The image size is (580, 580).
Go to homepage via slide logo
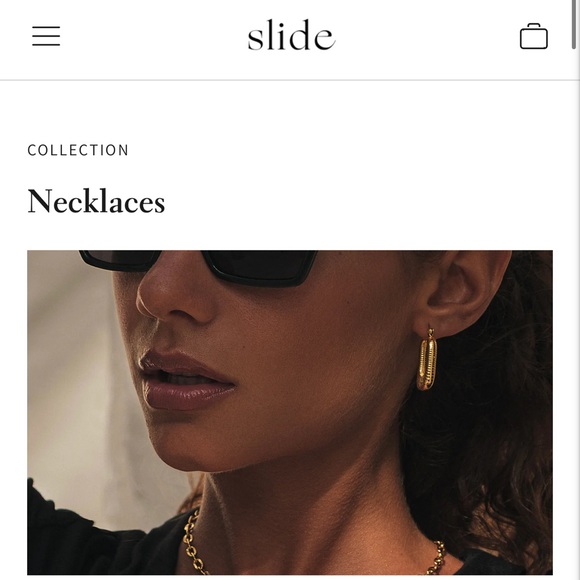(x=291, y=35)
